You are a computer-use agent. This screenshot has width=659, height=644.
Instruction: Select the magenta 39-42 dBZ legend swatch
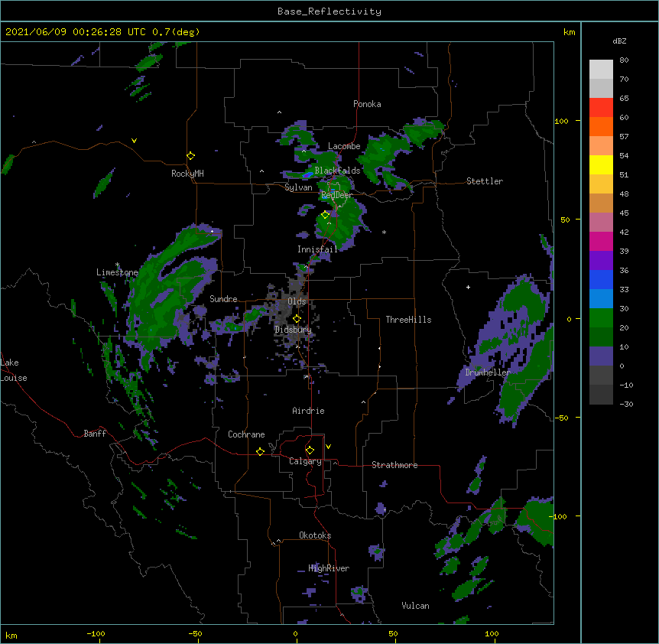click(601, 241)
